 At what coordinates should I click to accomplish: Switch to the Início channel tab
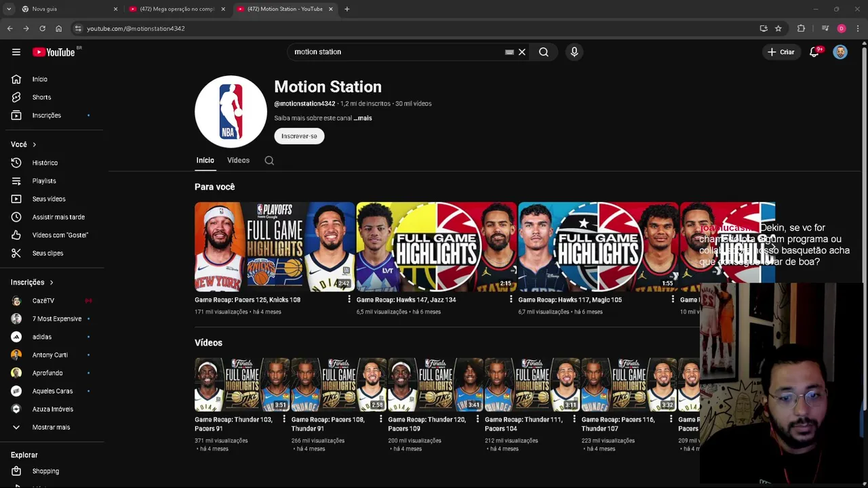(205, 161)
